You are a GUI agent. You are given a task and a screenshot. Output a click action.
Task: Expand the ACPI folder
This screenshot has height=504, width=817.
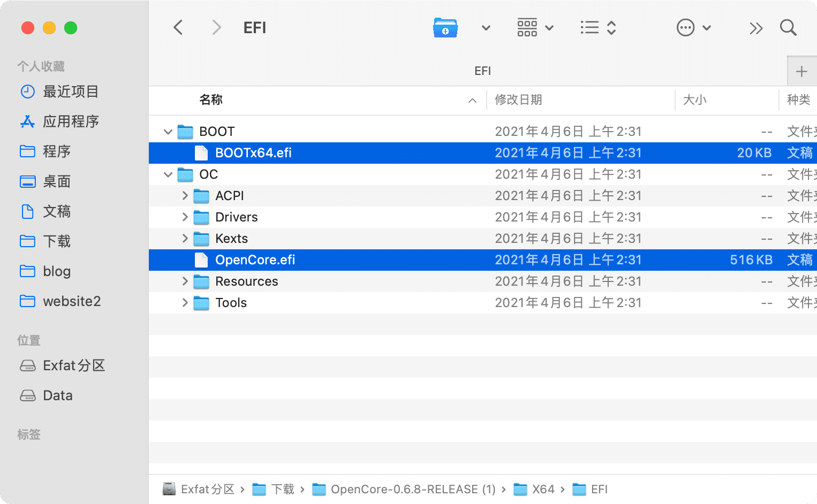(x=185, y=196)
